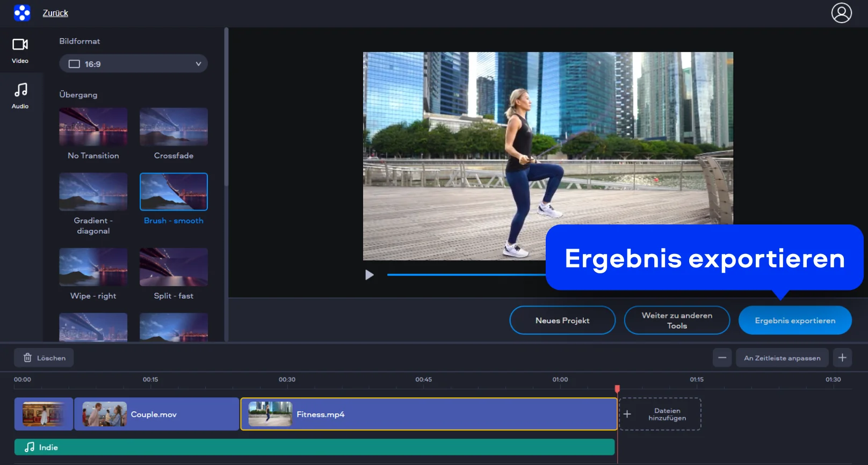Click the Löschen trash button
This screenshot has width=868, height=465.
44,358
